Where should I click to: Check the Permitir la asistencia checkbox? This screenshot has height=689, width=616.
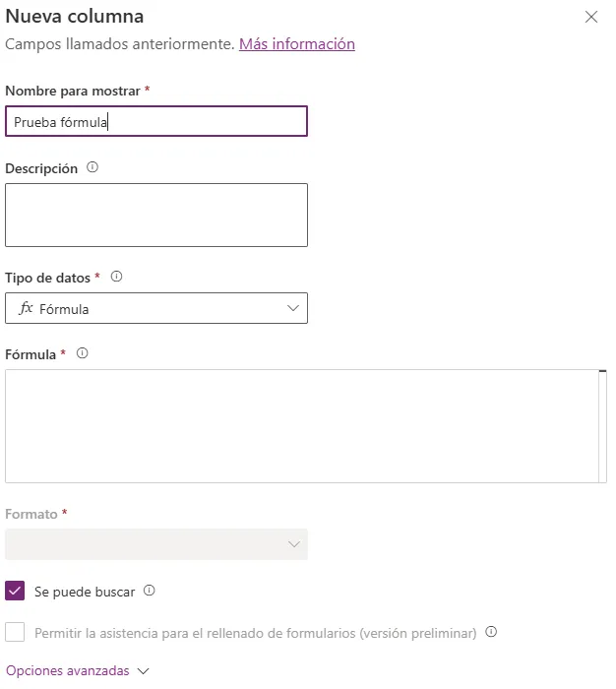(x=15, y=632)
